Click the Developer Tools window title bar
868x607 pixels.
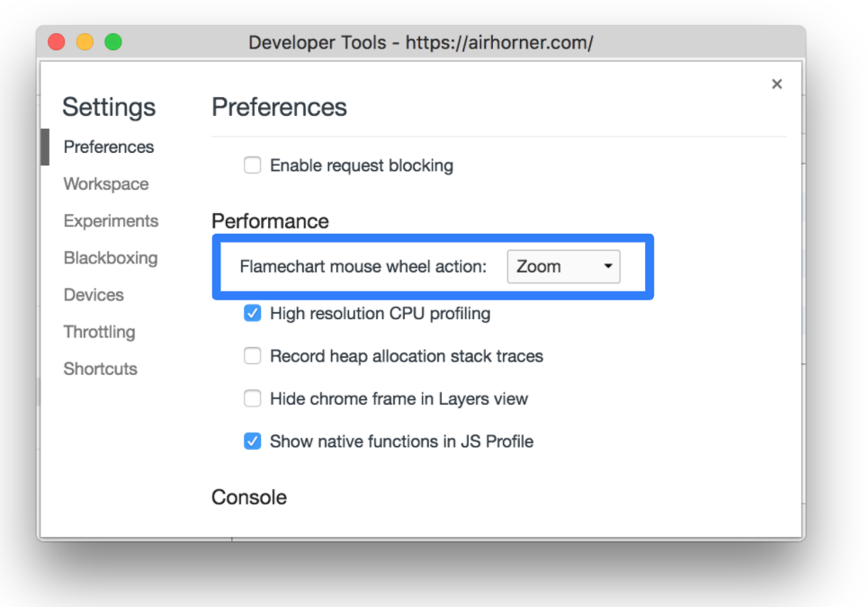[x=421, y=42]
